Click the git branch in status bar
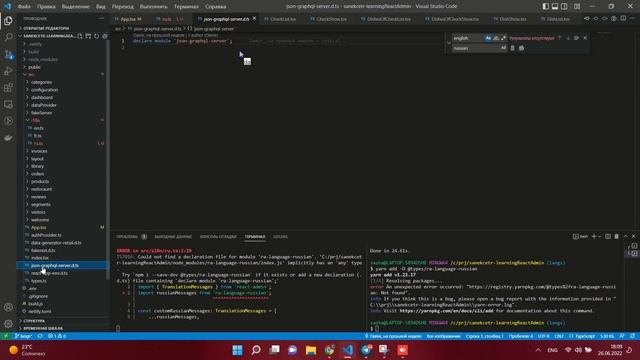Image resolution: width=640 pixels, height=360 pixels. 23,336
